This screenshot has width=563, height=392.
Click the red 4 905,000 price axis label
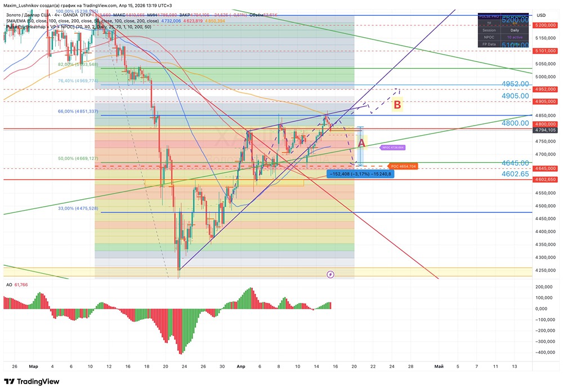(x=546, y=102)
